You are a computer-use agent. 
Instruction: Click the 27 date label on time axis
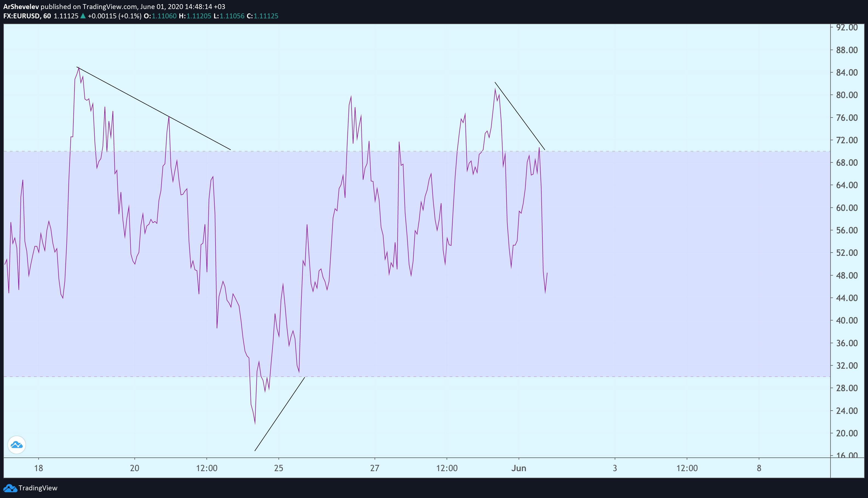click(375, 468)
